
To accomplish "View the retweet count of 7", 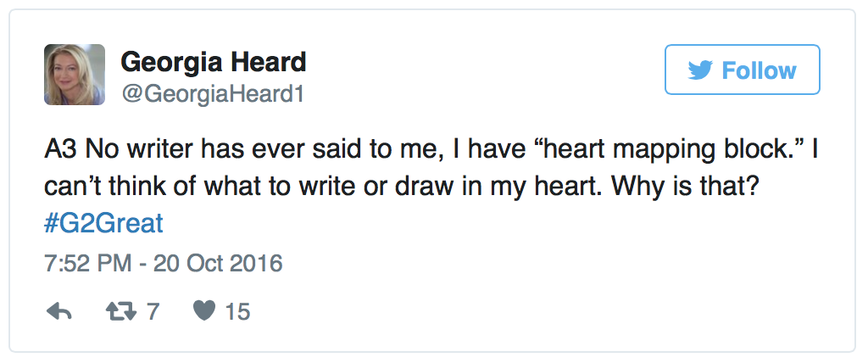I will coord(153,312).
